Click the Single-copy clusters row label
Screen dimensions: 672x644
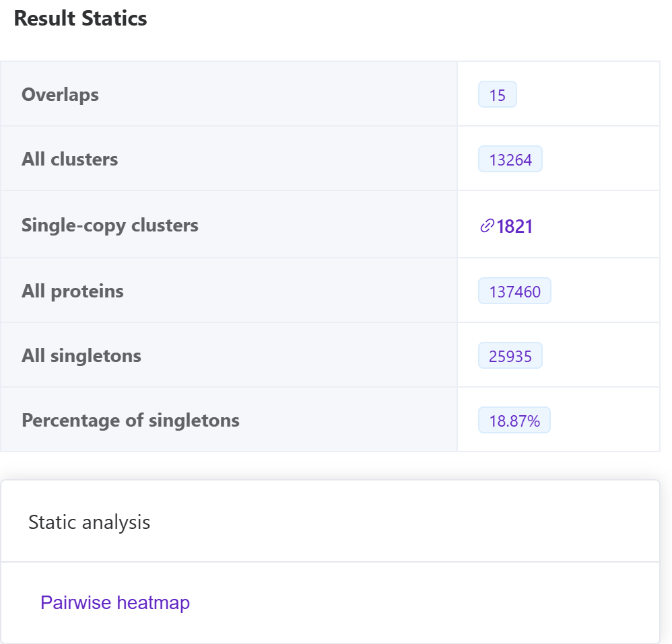[x=110, y=225]
